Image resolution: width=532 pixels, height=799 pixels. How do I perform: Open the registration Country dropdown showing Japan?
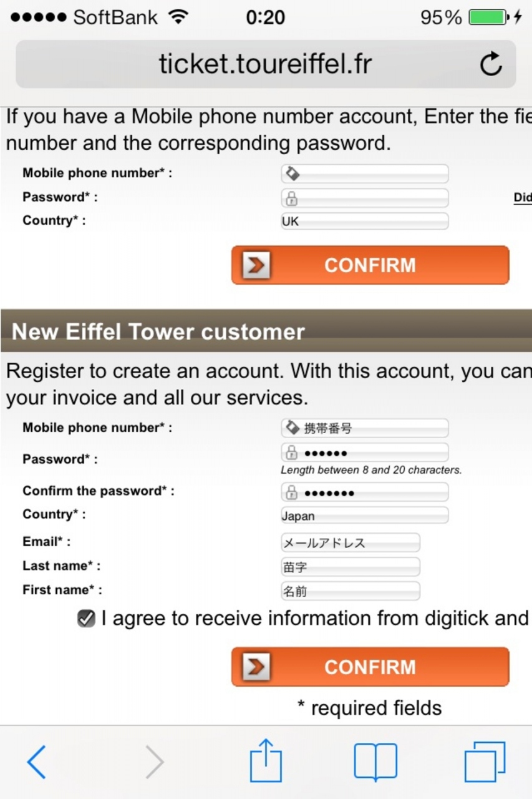pyautogui.click(x=364, y=516)
